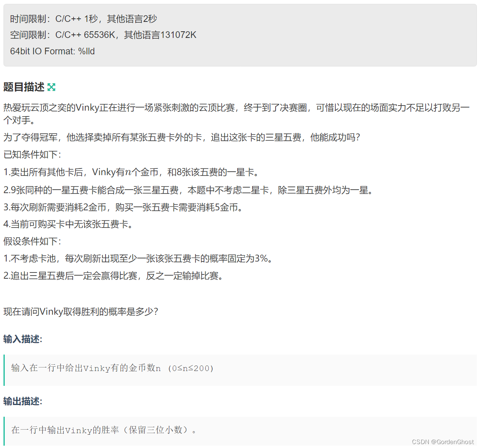This screenshot has width=480, height=448.
Task: Click condition line about 9张同种一星五费卡
Action: point(188,190)
